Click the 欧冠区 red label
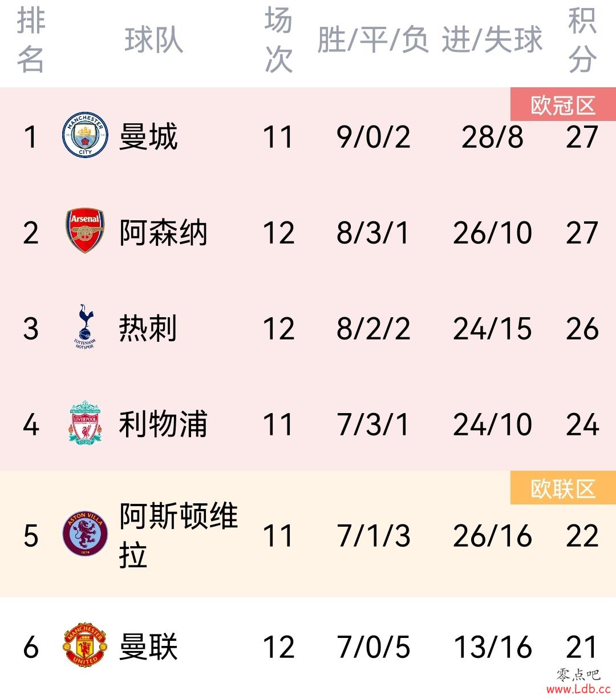Image resolution: width=616 pixels, height=695 pixels. click(563, 105)
